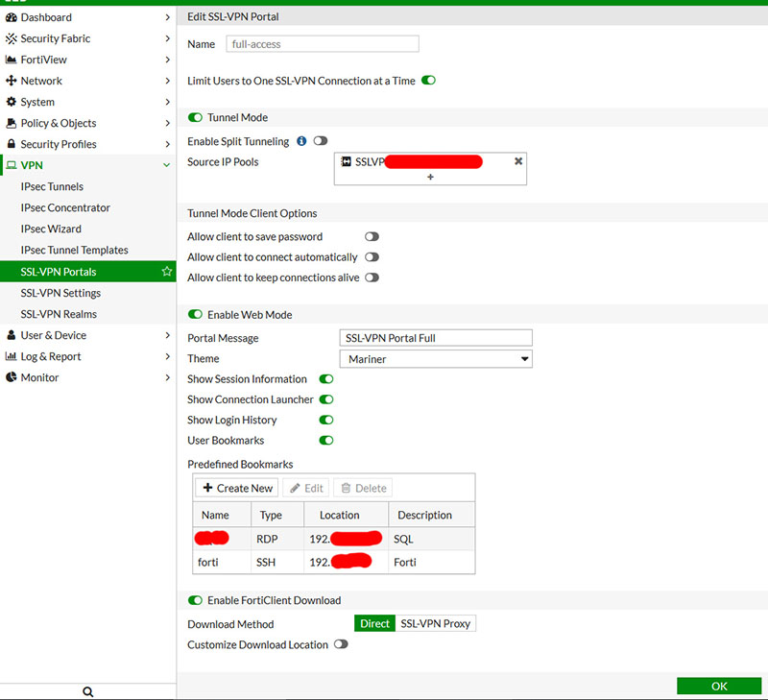Remove the SSLVP source IP pool entry
The image size is (768, 700).
click(x=518, y=161)
